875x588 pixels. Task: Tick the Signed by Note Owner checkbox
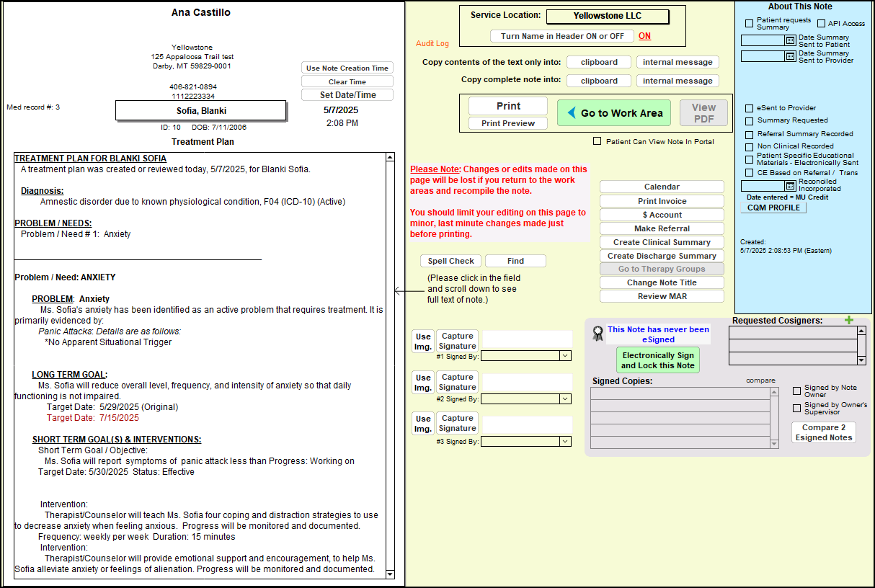(x=796, y=391)
